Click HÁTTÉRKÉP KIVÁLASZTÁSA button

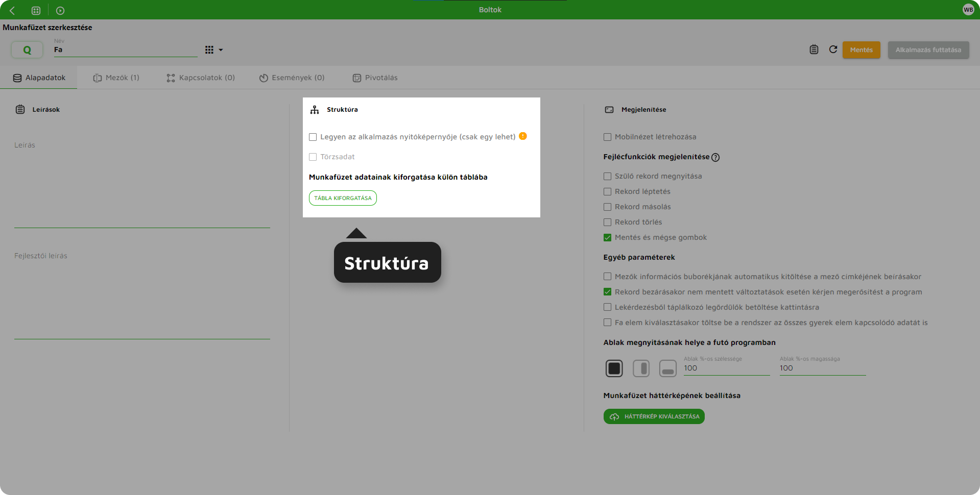pyautogui.click(x=654, y=416)
